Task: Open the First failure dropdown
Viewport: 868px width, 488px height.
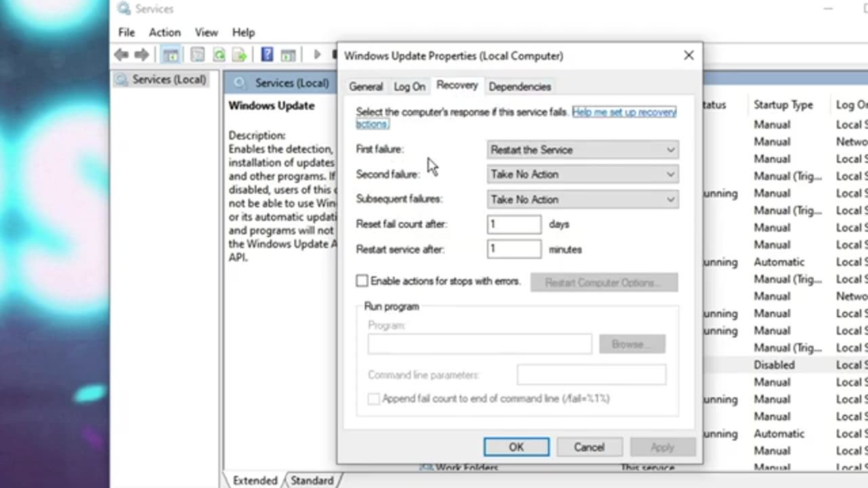Action: click(x=583, y=150)
